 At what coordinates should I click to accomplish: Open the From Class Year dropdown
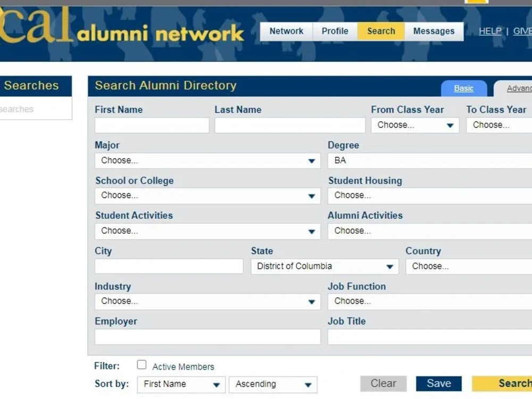(415, 125)
